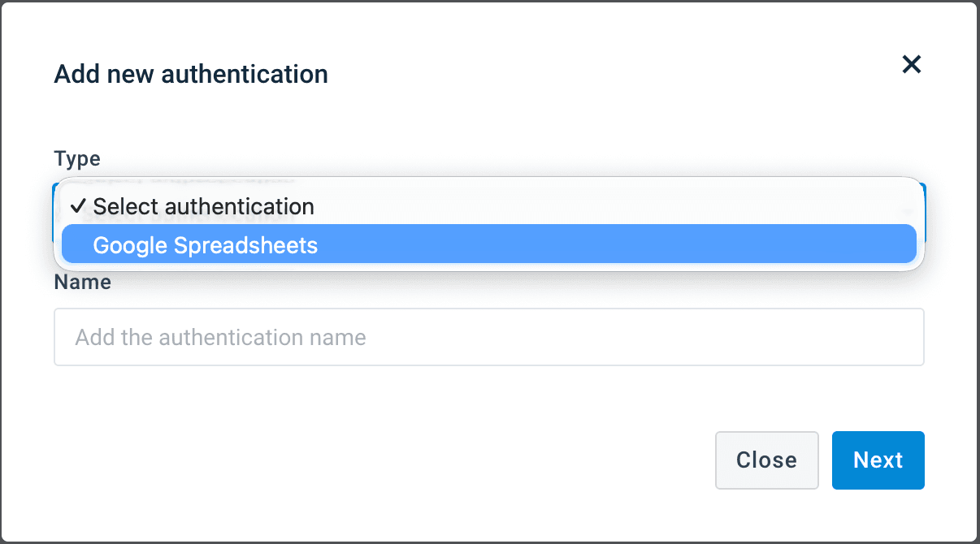Click the Name field label

(82, 282)
